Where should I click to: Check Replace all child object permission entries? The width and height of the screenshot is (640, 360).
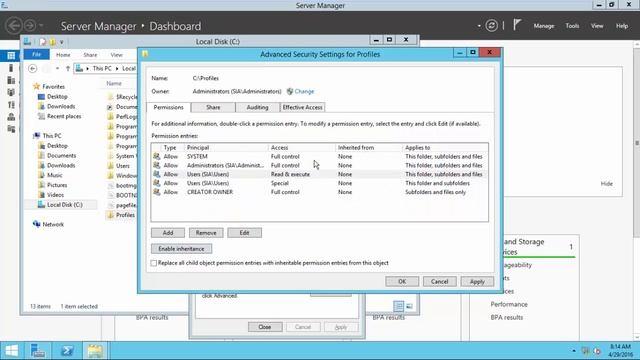(x=154, y=263)
